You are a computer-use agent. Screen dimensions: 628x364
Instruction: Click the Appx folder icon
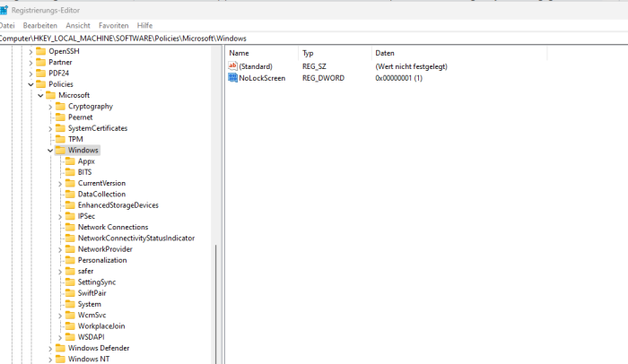click(70, 161)
